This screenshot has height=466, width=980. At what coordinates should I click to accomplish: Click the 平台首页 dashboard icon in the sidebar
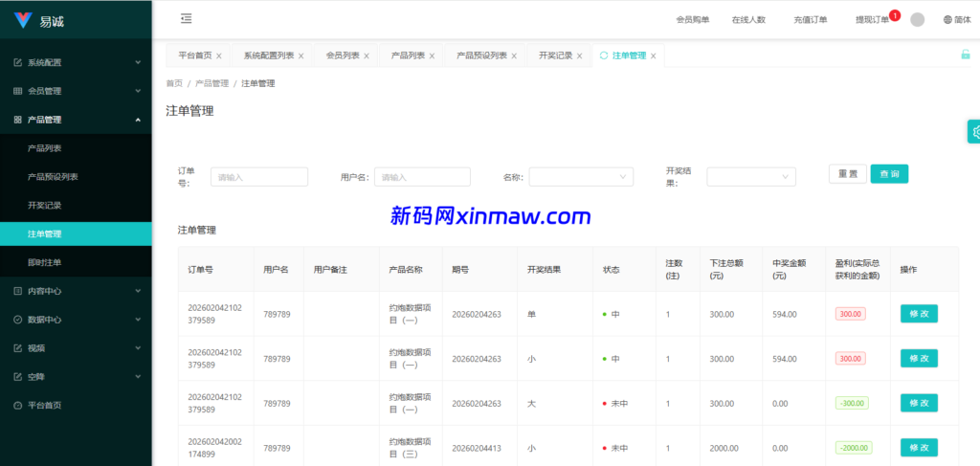point(17,406)
